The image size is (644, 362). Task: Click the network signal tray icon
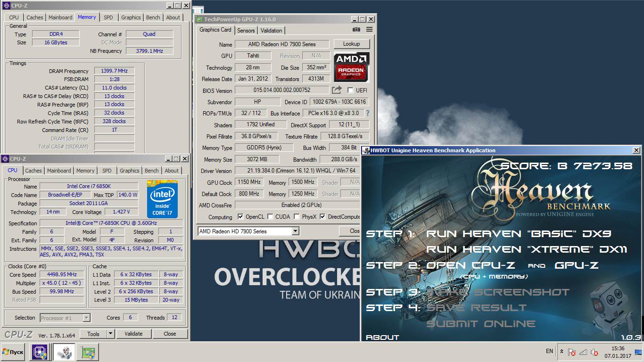click(x=583, y=352)
